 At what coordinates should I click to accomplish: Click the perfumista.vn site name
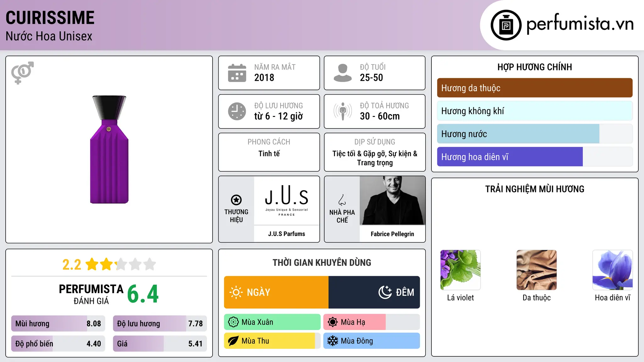580,24
